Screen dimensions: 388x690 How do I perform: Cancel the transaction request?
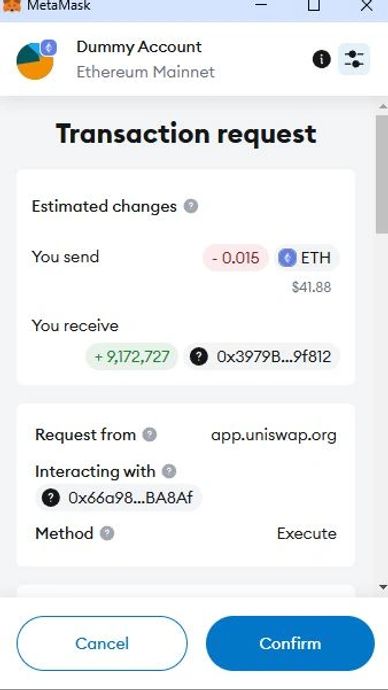point(102,643)
